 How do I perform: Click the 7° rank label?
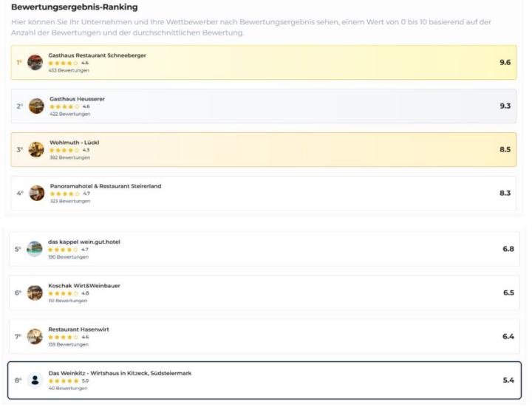pos(18,337)
